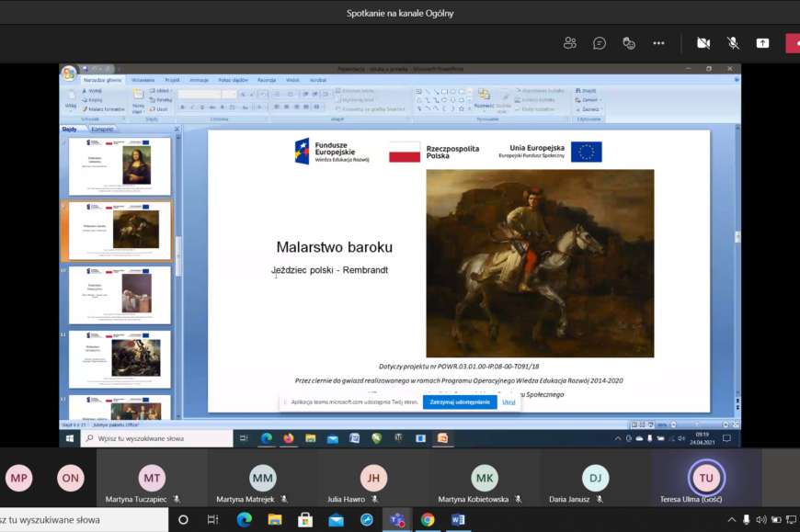Open the Acrobat ribbon tab
Screen dimensions: 800x532
coord(318,80)
